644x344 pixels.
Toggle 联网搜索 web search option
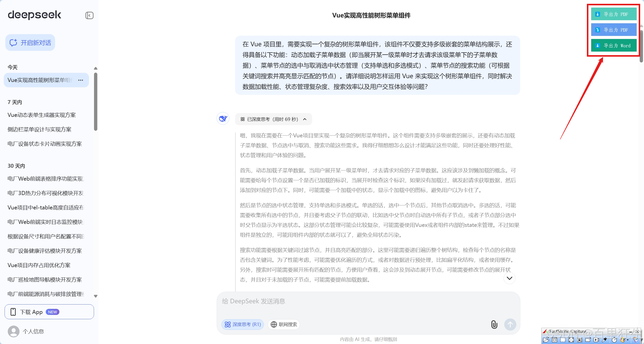coord(284,324)
